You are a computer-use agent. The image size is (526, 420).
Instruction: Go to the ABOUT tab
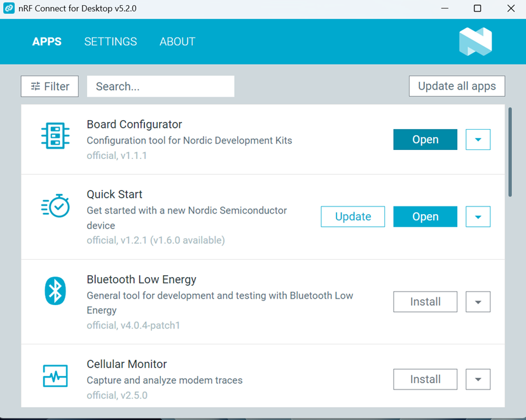(x=177, y=42)
